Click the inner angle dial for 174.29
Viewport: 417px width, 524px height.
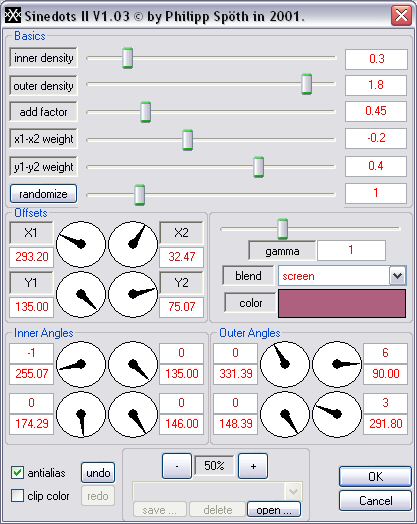[x=81, y=414]
